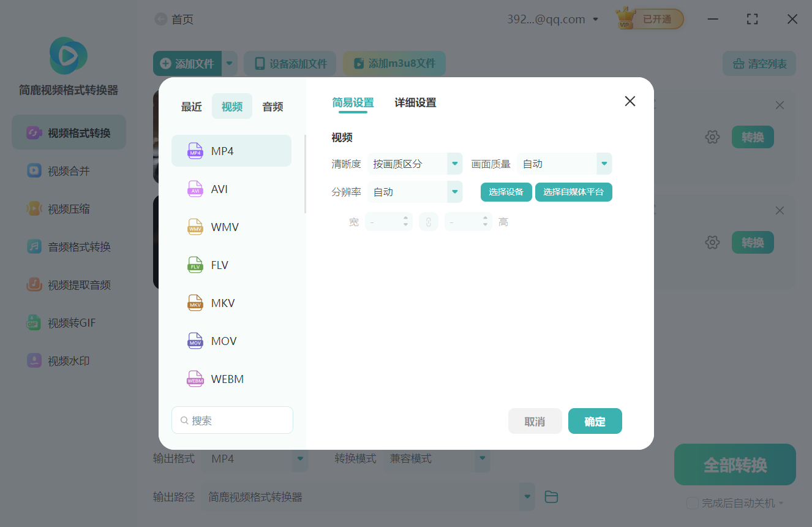Click the 选择自媒体平台 button
This screenshot has width=812, height=527.
[573, 192]
